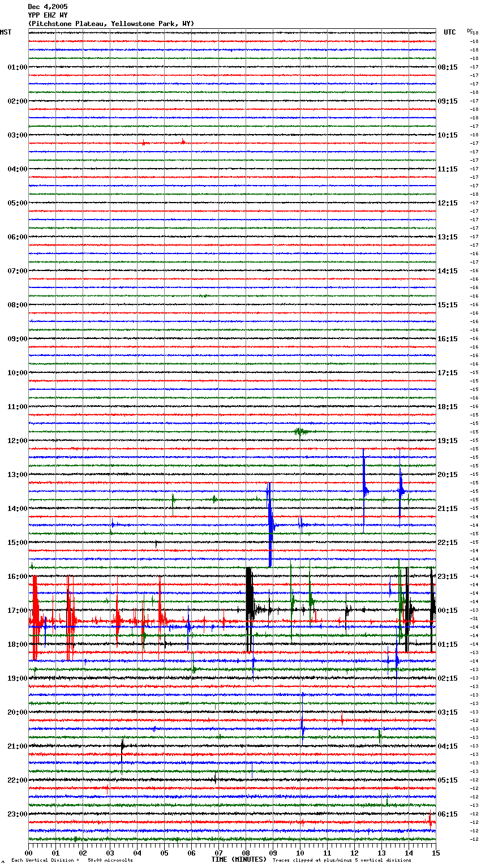Select the 21:15 UTC time label

[x=448, y=509]
